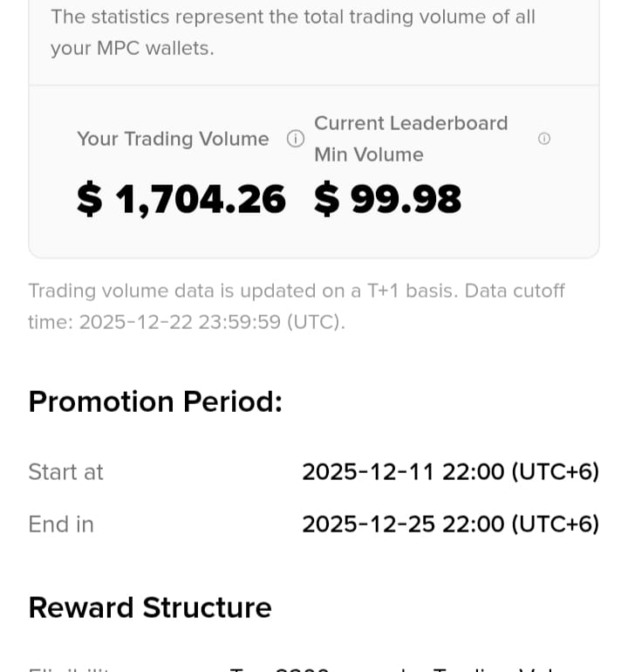Select start date 2025-12-11 22:00 (UTC+6)

point(451,472)
